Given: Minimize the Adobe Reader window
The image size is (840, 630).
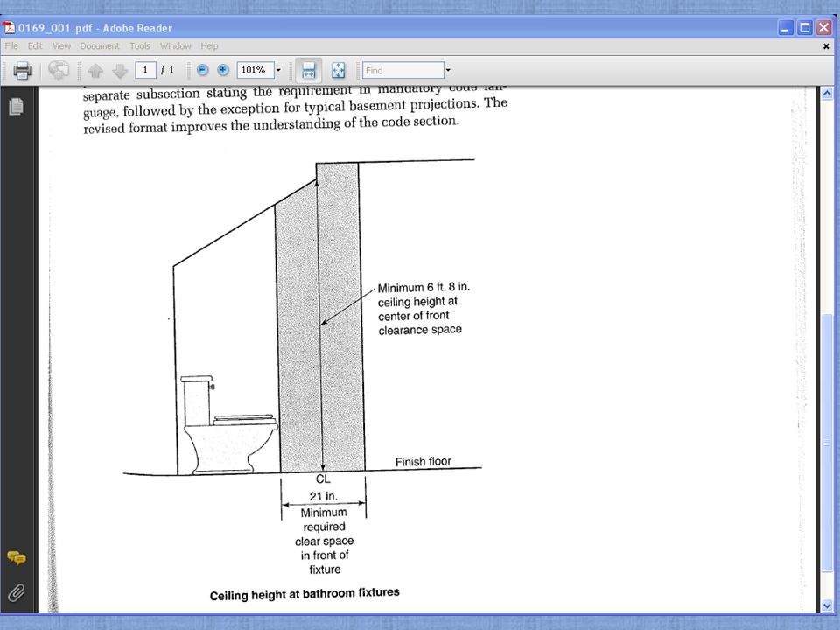Looking at the screenshot, I should pyautogui.click(x=786, y=28).
